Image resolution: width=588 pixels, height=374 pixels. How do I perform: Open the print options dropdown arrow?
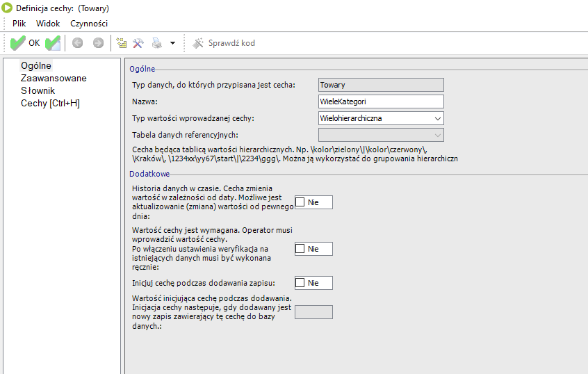coord(172,43)
